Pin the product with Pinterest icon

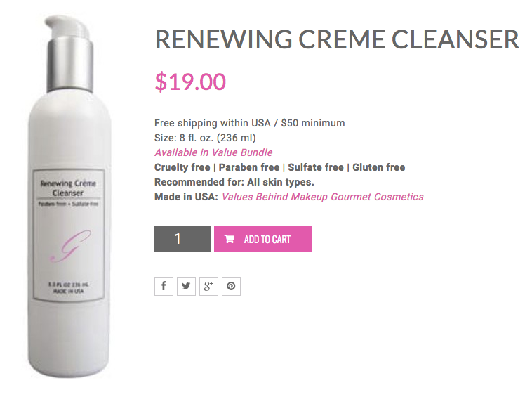231,286
